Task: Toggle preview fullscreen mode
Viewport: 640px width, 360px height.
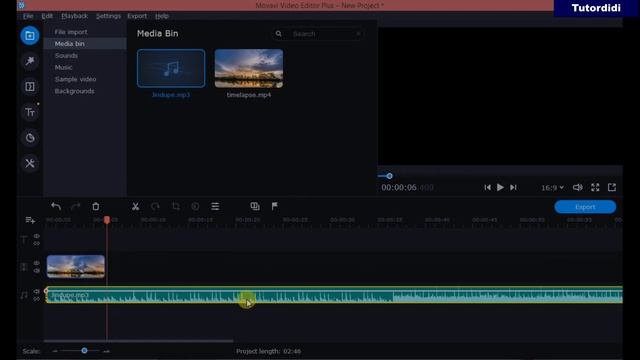Action: (595, 187)
